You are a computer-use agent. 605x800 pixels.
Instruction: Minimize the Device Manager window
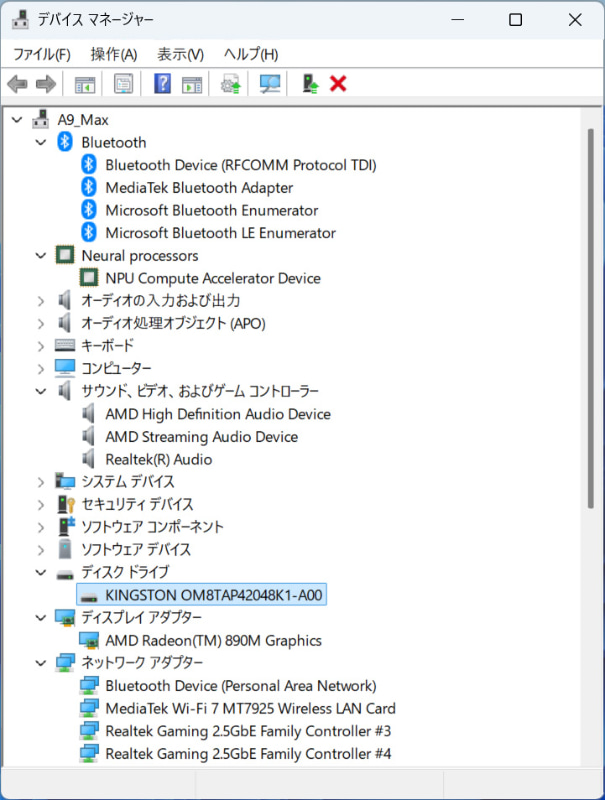458,19
